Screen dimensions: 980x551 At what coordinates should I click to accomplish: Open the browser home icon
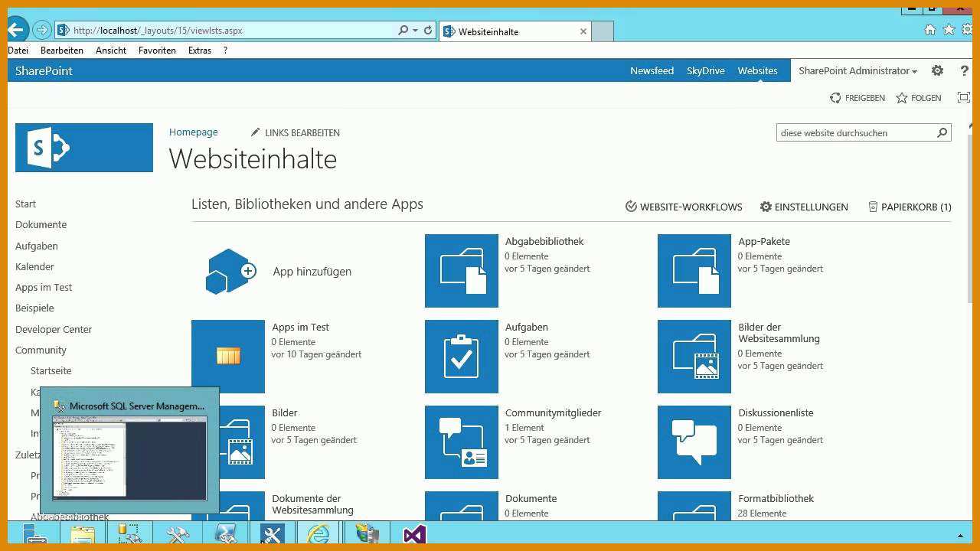tap(929, 30)
